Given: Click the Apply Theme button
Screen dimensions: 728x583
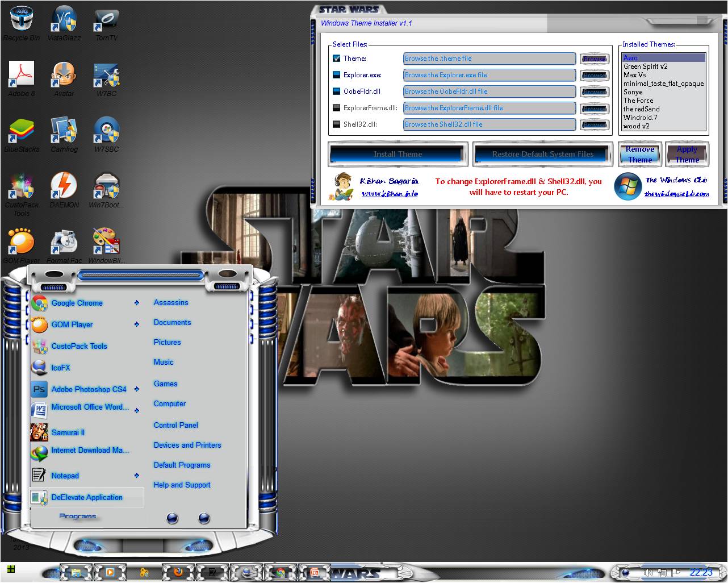Looking at the screenshot, I should 687,155.
